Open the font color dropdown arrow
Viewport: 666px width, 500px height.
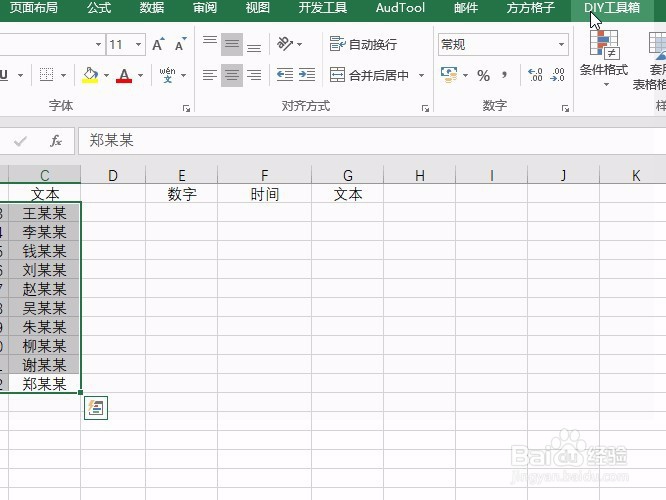(x=140, y=76)
